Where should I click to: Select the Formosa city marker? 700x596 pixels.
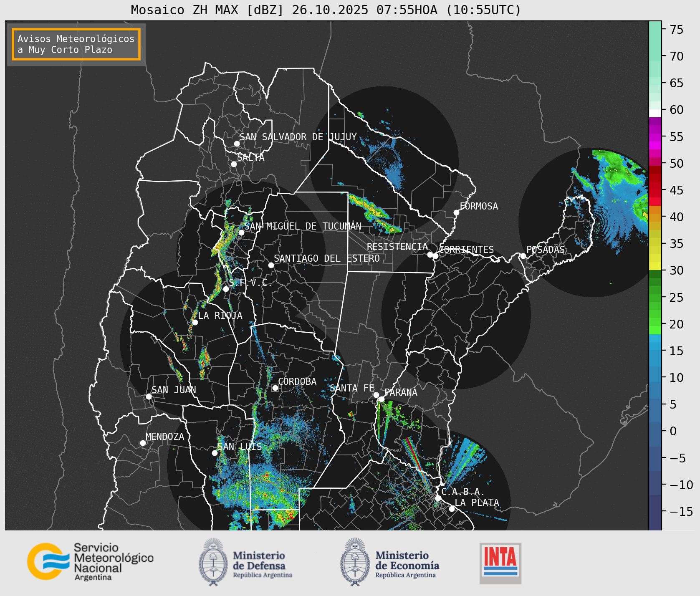(456, 212)
